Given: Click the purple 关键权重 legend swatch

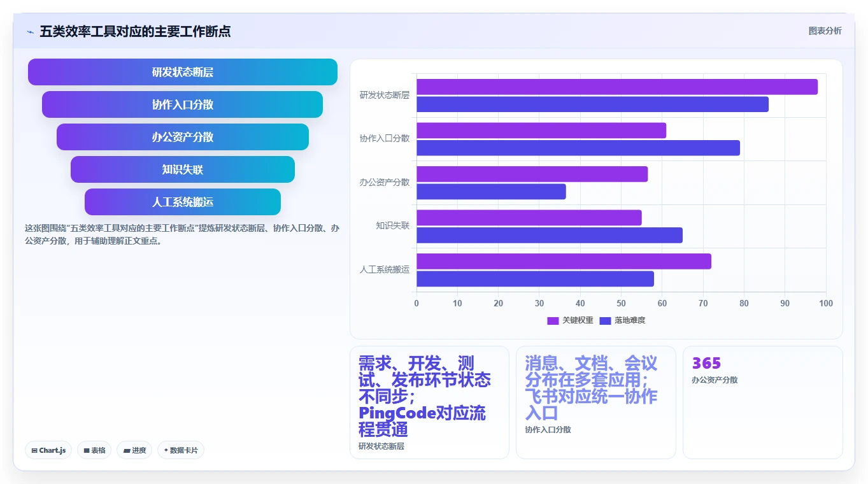Looking at the screenshot, I should [553, 320].
